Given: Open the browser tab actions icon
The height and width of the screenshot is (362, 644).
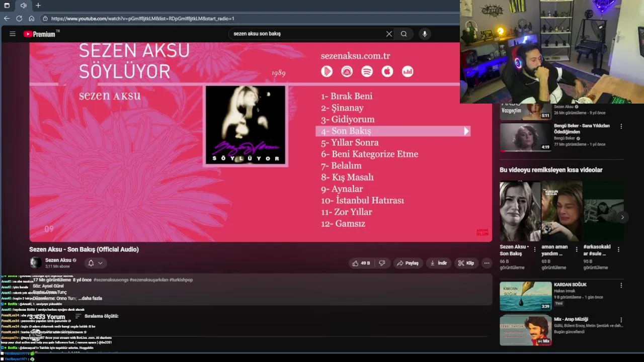Looking at the screenshot, I should point(7,6).
